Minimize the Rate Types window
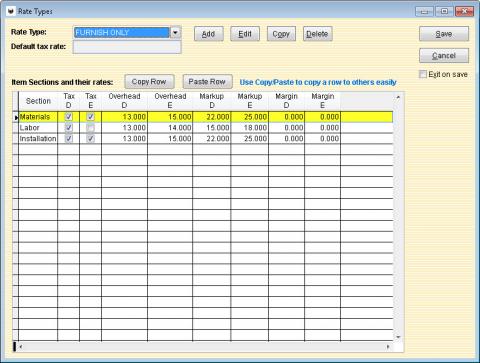The image size is (480, 363). [424, 11]
